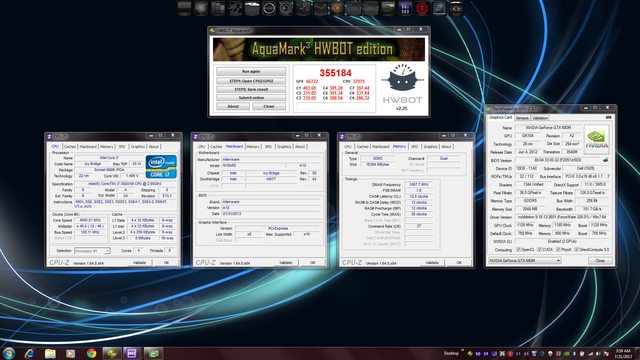Viewport: 640px width, 360px height.
Task: Click the AquaMark score 355184
Action: click(336, 73)
